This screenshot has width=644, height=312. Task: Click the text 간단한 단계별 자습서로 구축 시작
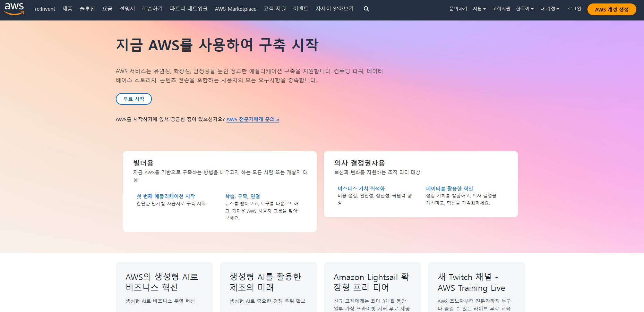tap(171, 204)
